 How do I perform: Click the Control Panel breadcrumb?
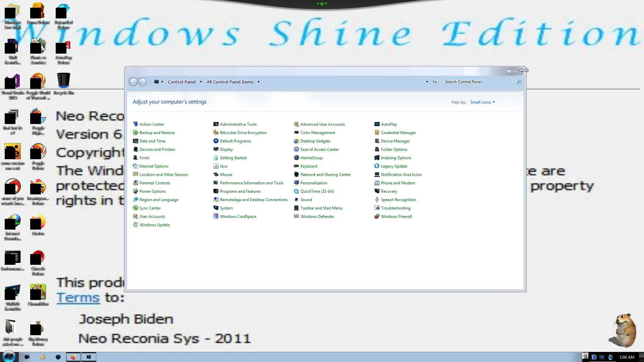[181, 82]
